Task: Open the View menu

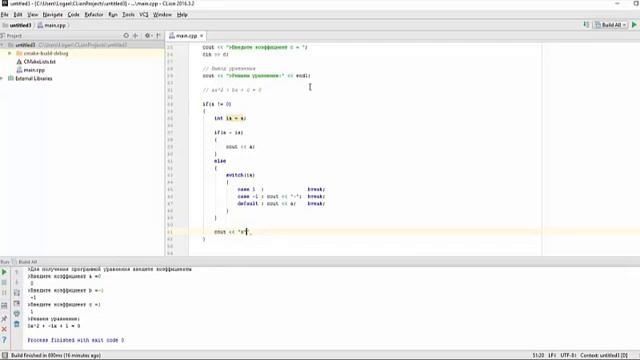Action: click(x=32, y=15)
